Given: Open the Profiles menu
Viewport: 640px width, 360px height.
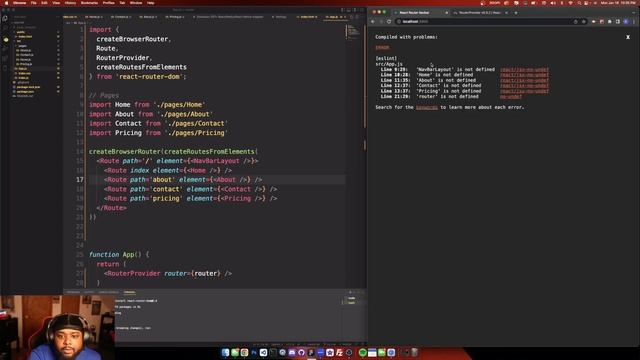Looking at the screenshot, I should point(108,3).
